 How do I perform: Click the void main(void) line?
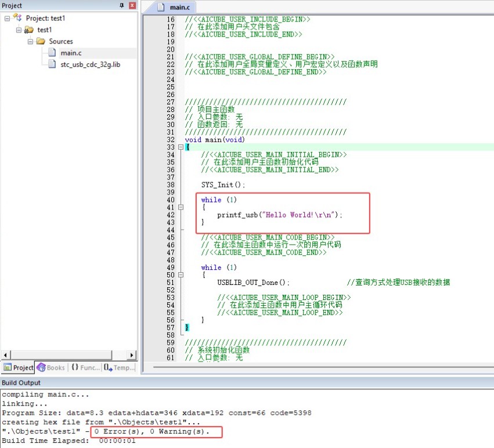click(215, 140)
